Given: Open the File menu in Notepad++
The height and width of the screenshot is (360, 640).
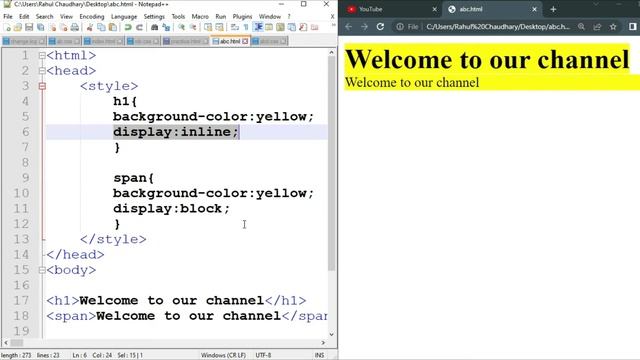Looking at the screenshot, I should click(x=8, y=16).
